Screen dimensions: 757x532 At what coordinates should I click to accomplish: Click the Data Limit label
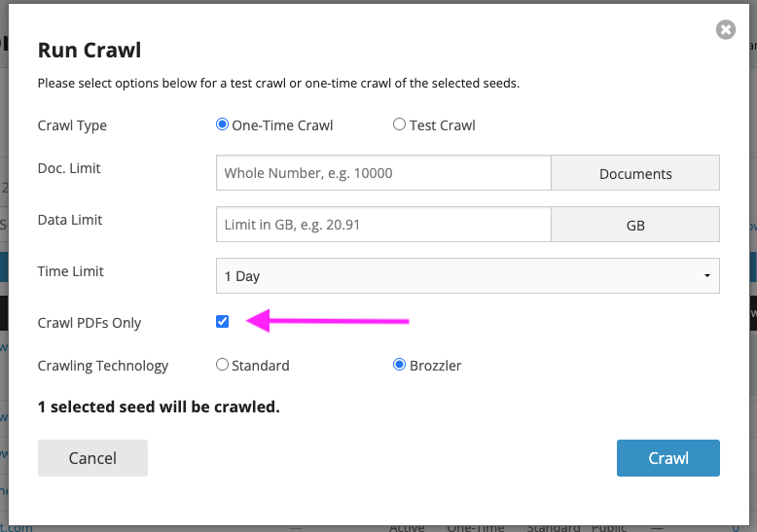pyautogui.click(x=70, y=220)
